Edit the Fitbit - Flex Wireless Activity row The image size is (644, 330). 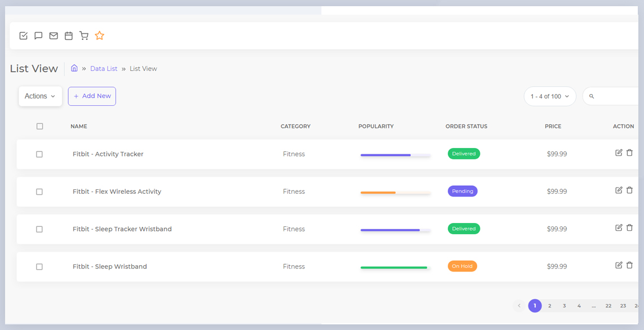coord(619,190)
